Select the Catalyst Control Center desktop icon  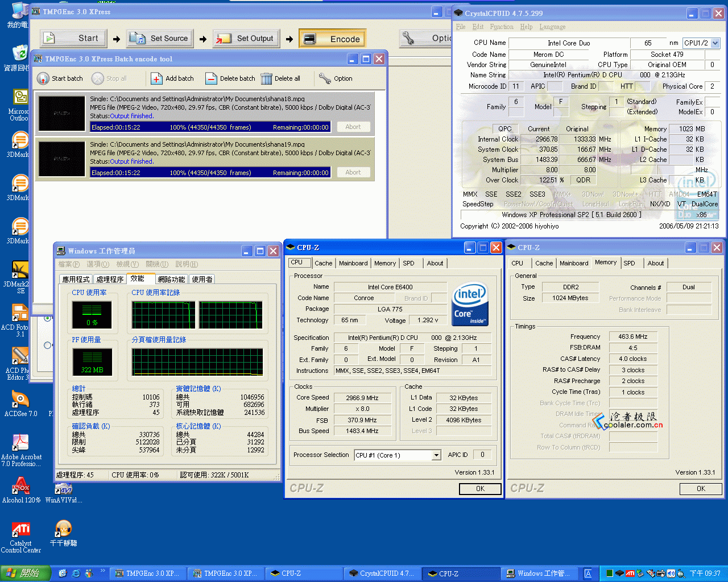[21, 537]
